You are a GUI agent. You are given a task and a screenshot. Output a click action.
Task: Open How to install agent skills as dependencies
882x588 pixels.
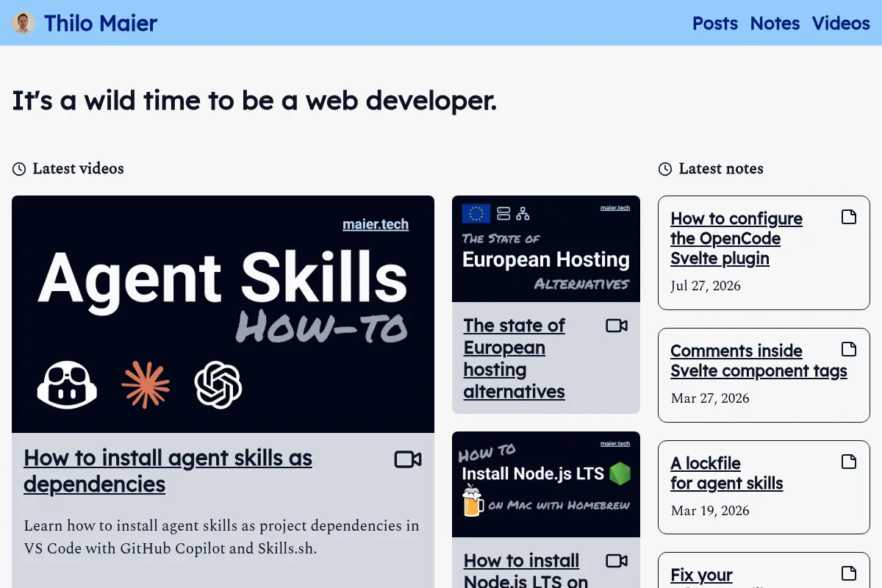(x=168, y=471)
